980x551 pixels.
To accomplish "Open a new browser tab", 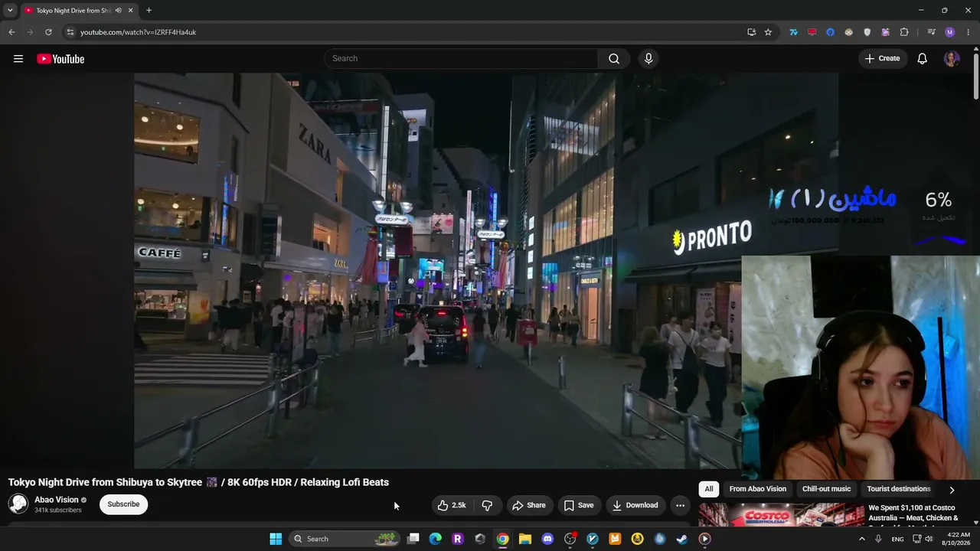I will 149,11.
